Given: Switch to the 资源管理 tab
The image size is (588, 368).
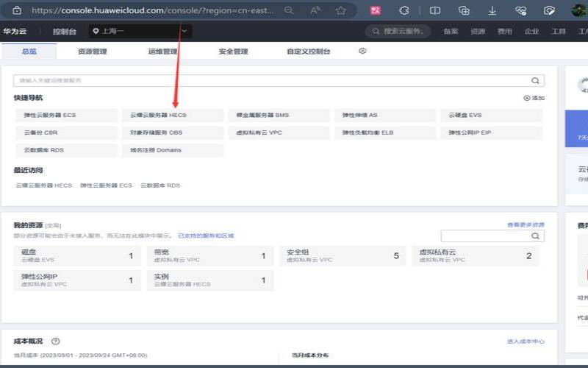Looking at the screenshot, I should [93, 52].
